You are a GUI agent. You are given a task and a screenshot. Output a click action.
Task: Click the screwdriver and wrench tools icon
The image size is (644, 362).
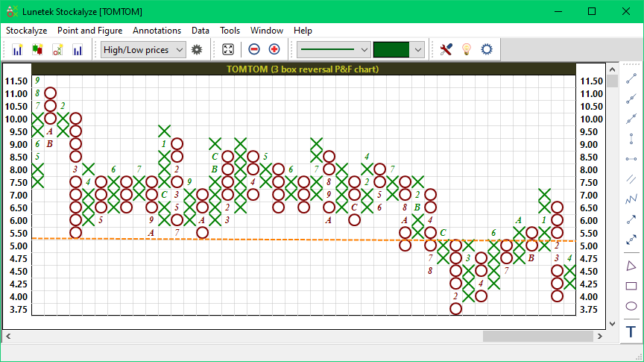tap(446, 50)
